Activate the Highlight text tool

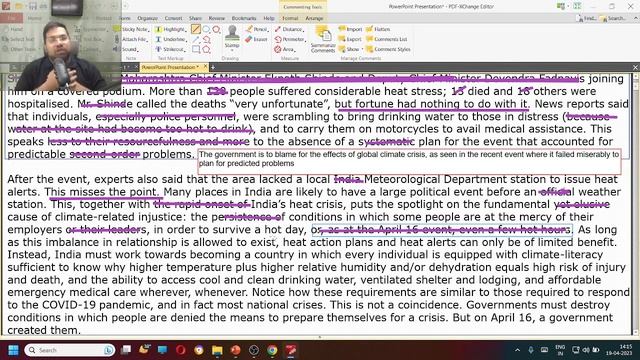tap(171, 29)
